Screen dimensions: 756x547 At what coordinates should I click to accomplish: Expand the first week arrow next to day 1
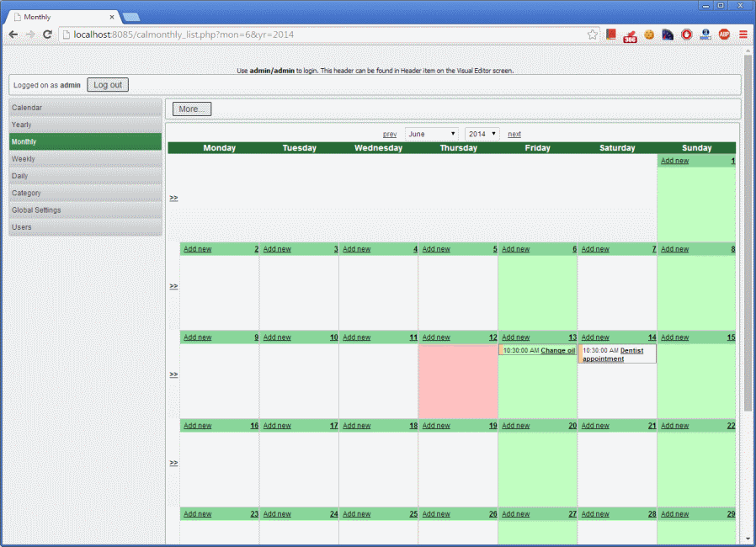point(173,198)
